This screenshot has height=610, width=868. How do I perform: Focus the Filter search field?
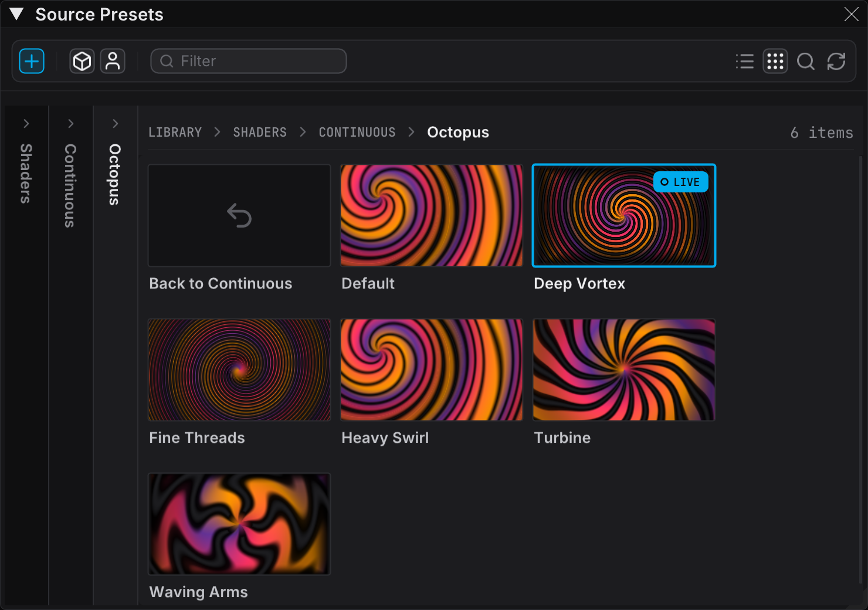tap(249, 61)
